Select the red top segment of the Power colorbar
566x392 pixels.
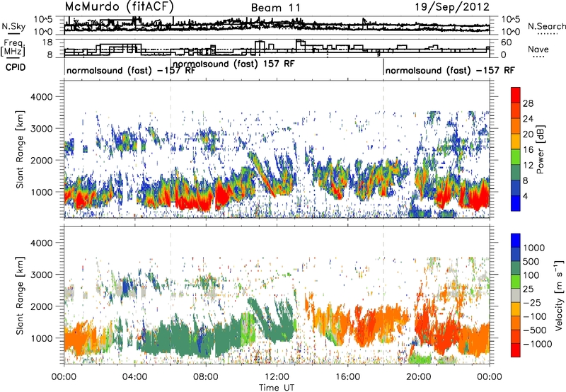tap(516, 95)
